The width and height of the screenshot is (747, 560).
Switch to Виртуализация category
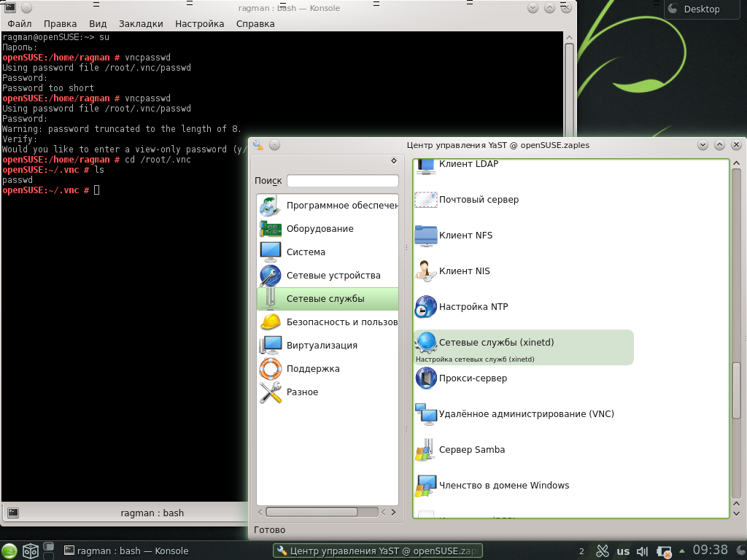(x=322, y=346)
